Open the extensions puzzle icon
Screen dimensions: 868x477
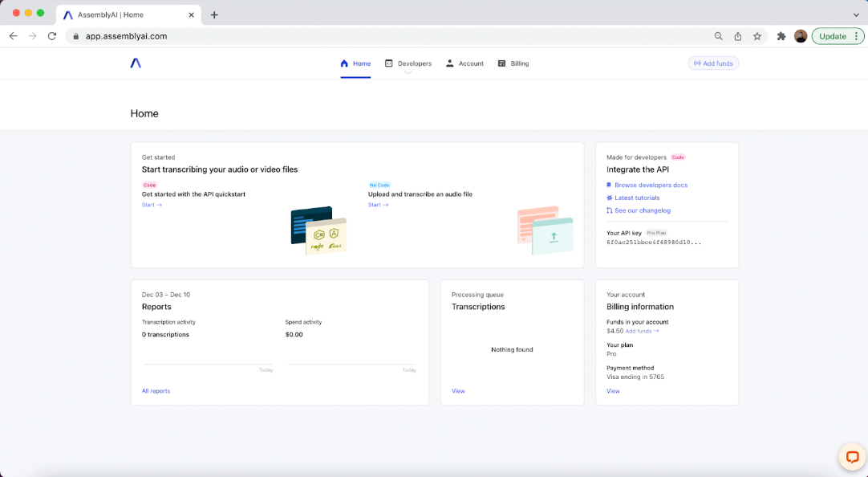click(x=781, y=36)
